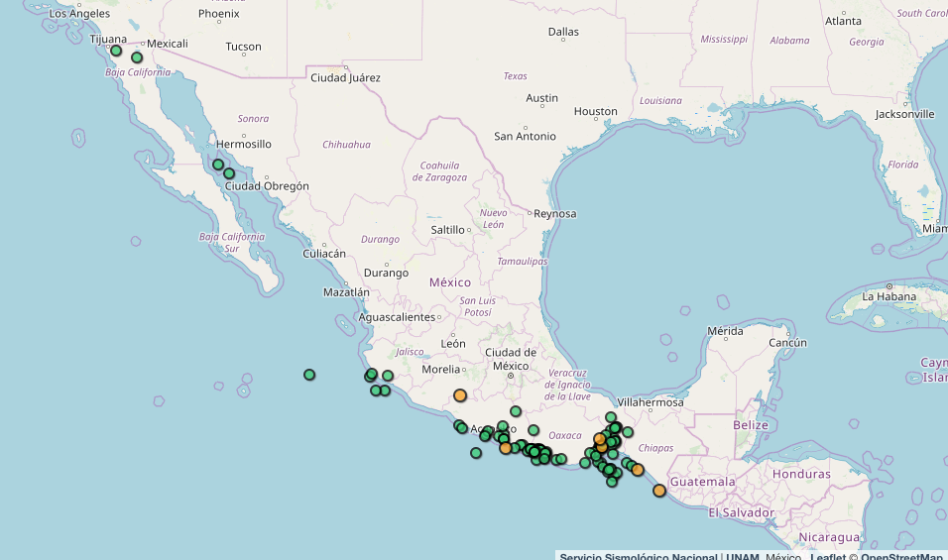948x560 pixels.
Task: Click the green earthquake marker near Tijuana
Action: pyautogui.click(x=116, y=51)
